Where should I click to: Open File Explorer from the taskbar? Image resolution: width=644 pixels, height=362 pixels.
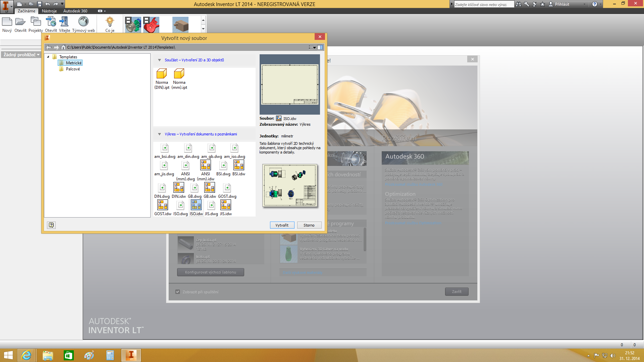click(x=48, y=355)
